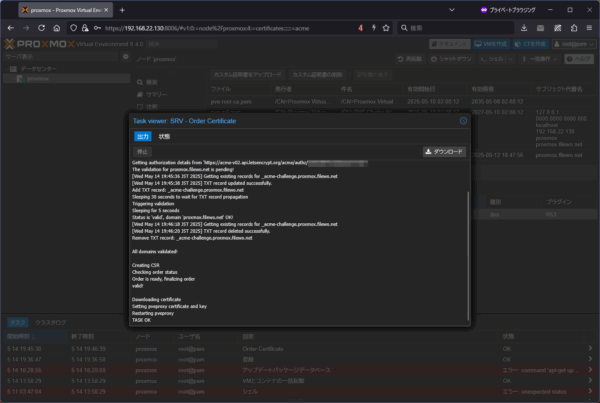
Task: Click the private browsing mask icon
Action: [484, 10]
